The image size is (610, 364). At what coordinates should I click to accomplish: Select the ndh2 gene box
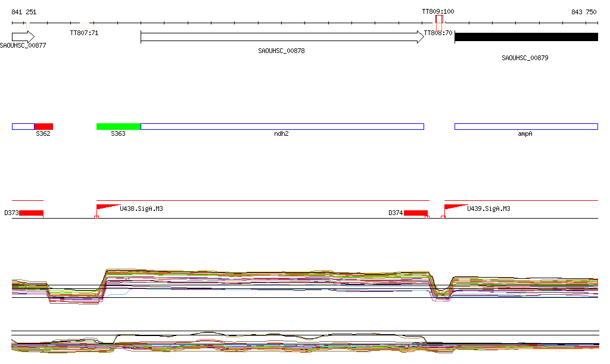pyautogui.click(x=282, y=126)
